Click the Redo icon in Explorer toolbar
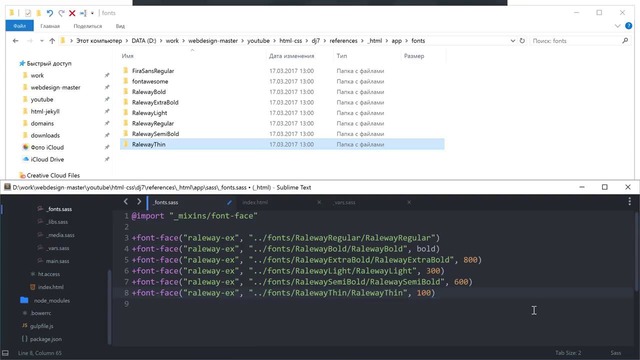This screenshot has width=640, height=360. click(61, 13)
